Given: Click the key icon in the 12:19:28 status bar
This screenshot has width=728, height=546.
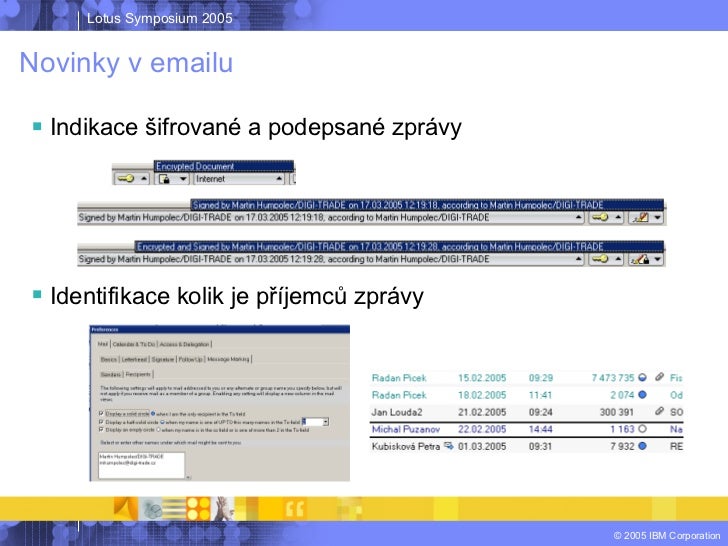Looking at the screenshot, I should (x=600, y=259).
